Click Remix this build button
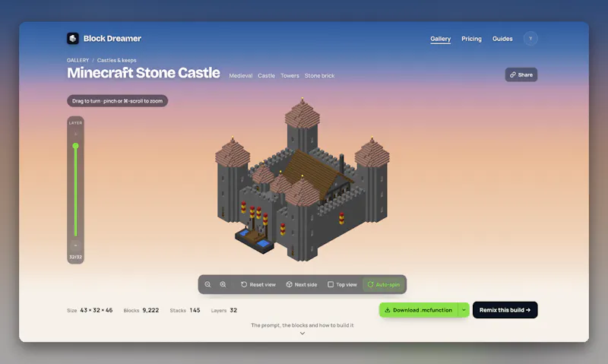 coord(505,310)
